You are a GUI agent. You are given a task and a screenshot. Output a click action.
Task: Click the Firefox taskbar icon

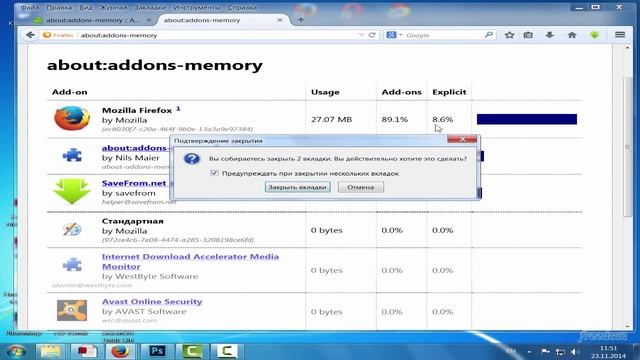coord(120,351)
